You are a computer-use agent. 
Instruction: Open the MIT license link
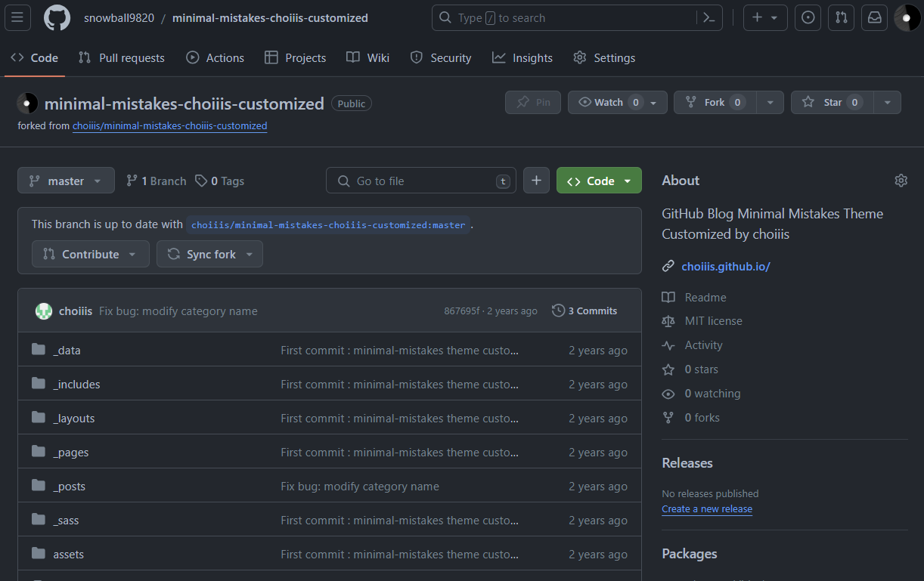702,321
